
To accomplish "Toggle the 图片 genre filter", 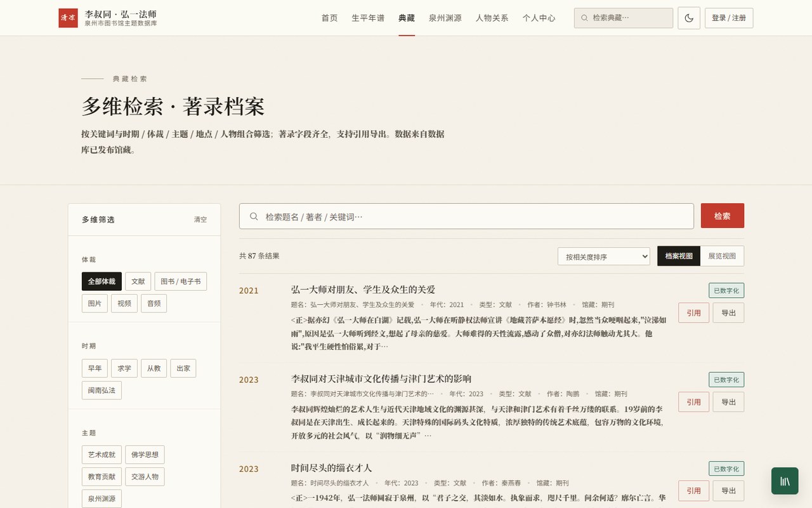I will (95, 304).
